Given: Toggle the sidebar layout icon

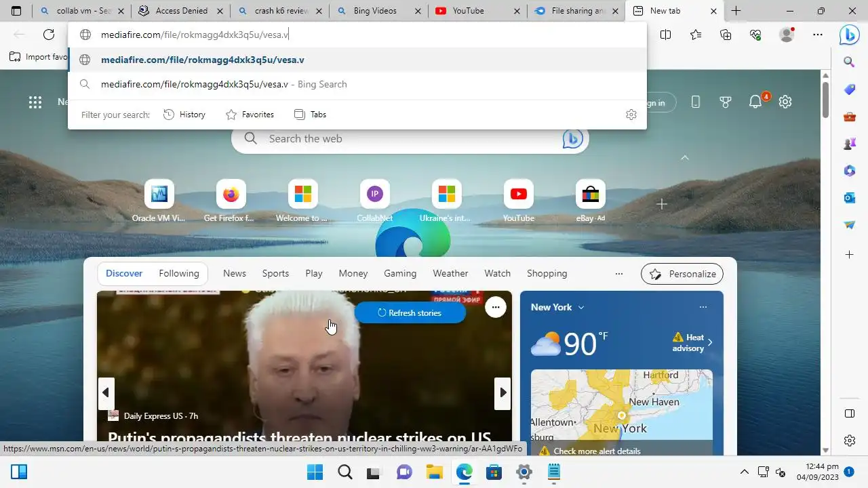Looking at the screenshot, I should 850,413.
